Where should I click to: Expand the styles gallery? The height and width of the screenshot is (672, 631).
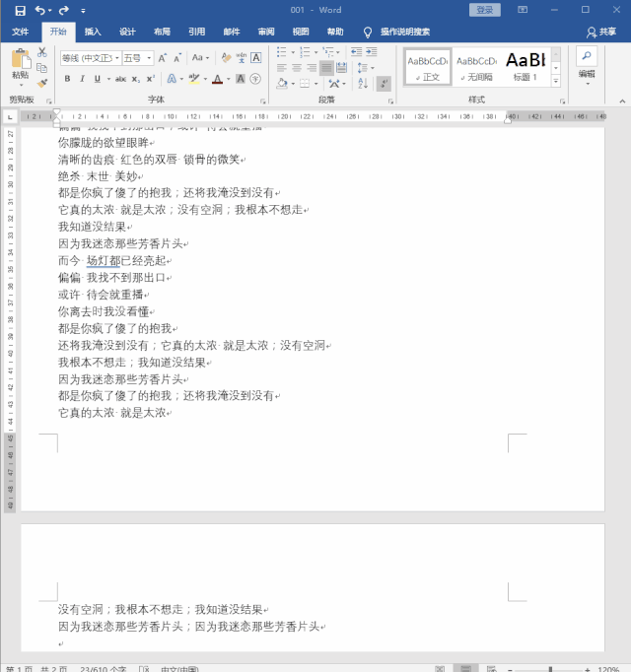point(556,81)
